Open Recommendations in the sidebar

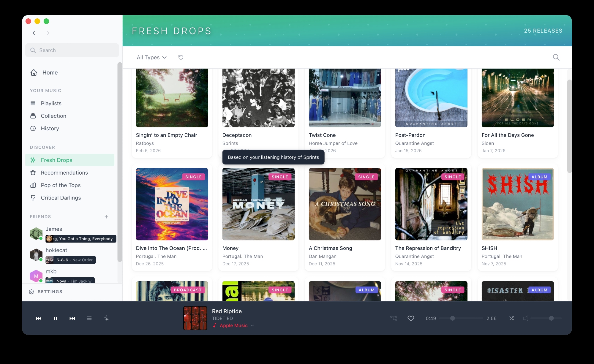(64, 172)
